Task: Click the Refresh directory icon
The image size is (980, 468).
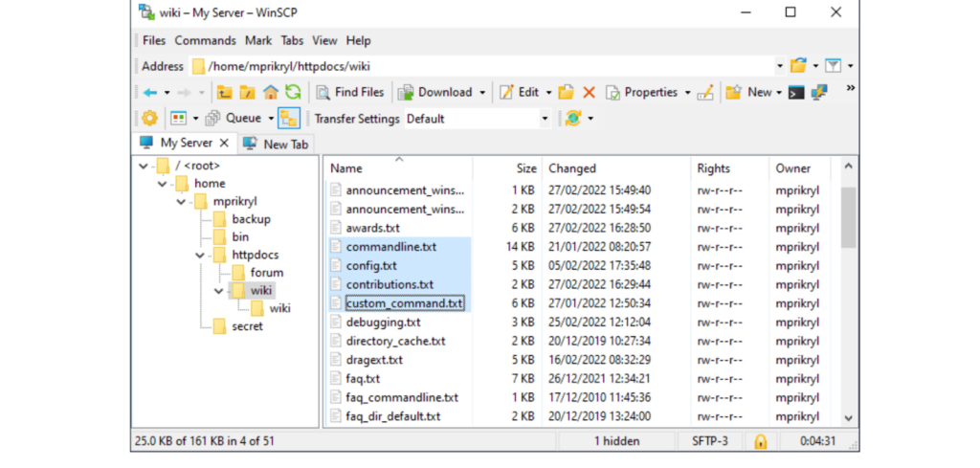Action: 293,93
